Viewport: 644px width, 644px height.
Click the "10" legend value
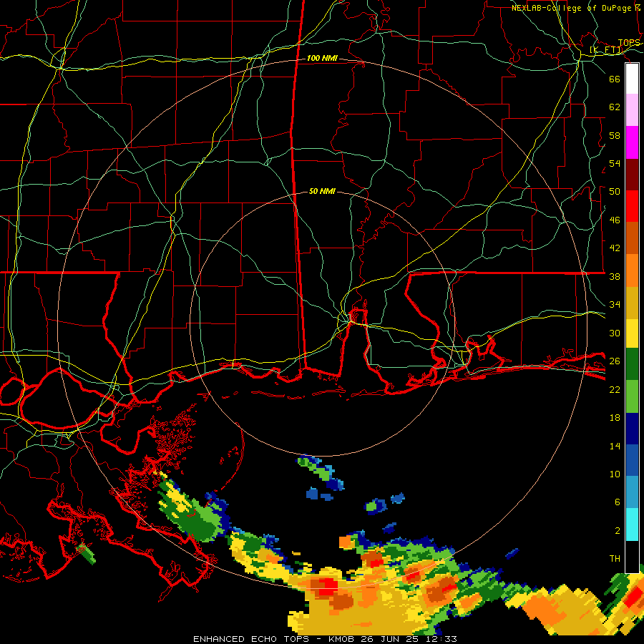tap(615, 474)
